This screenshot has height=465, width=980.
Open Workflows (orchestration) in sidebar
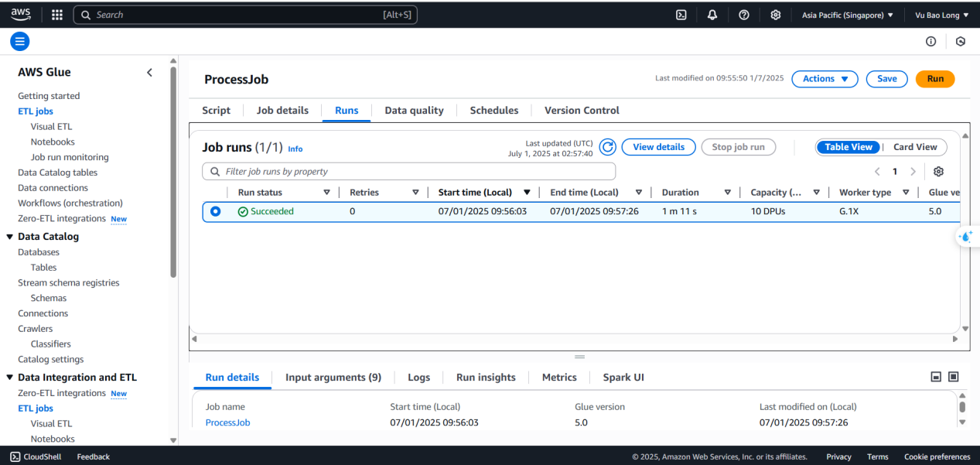click(70, 203)
